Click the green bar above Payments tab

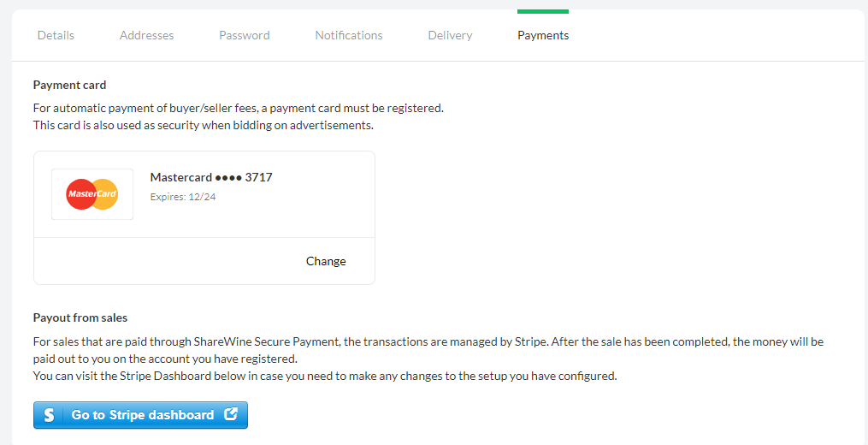point(543,12)
